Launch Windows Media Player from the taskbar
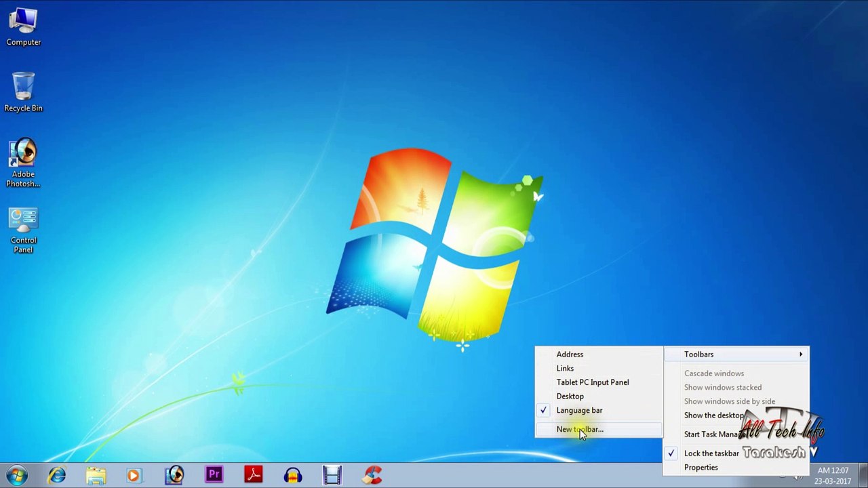868x488 pixels. [x=134, y=475]
